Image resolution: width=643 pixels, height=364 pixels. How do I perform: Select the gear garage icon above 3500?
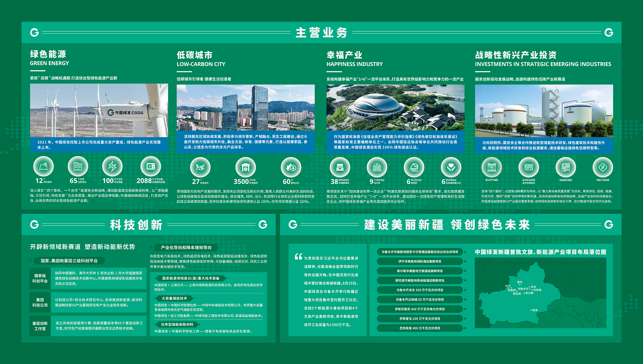click(x=245, y=167)
